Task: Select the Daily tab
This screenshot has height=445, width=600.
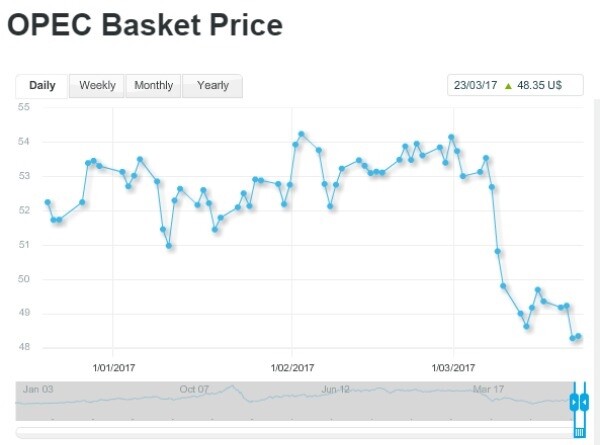Action: (x=42, y=86)
